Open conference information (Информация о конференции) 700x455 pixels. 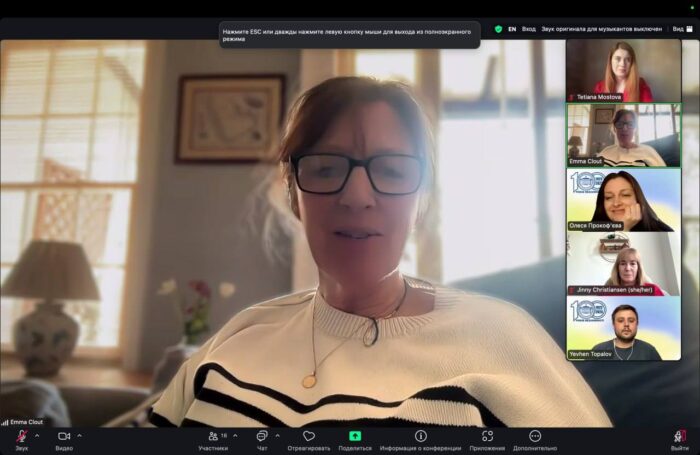tap(421, 437)
